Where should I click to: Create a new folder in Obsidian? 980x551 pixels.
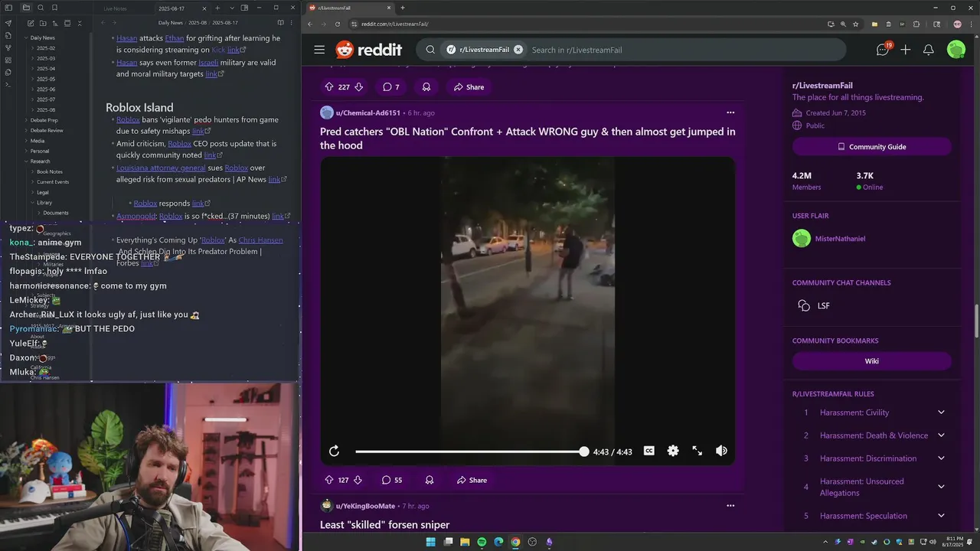[x=42, y=24]
